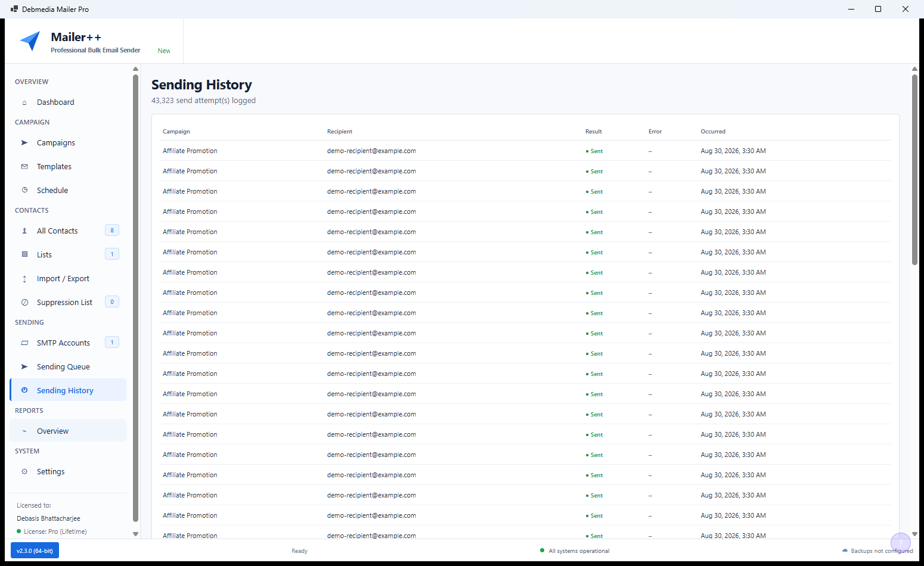
Task: Click the main scrollbar up arrow
Action: click(x=914, y=69)
